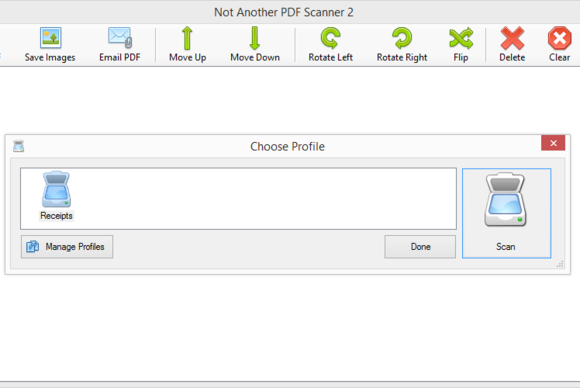Click the dialog's corner resize grip
This screenshot has width=580, height=388.
tap(560, 264)
